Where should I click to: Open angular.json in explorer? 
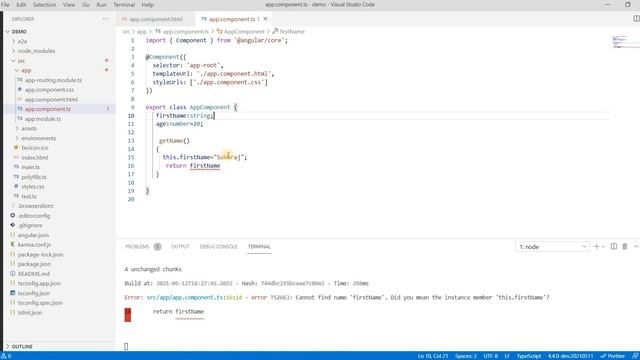coord(33,235)
